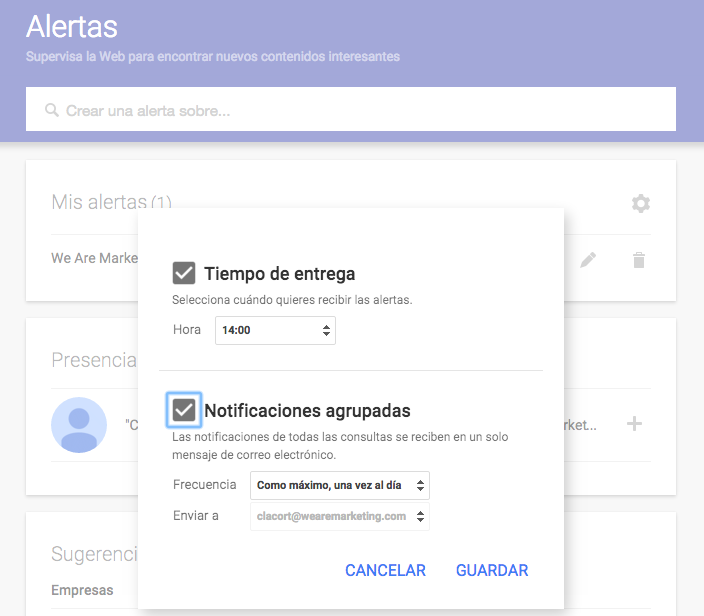The width and height of the screenshot is (704, 616).
Task: Click the magnifier icon in the search bar
Action: (x=51, y=110)
